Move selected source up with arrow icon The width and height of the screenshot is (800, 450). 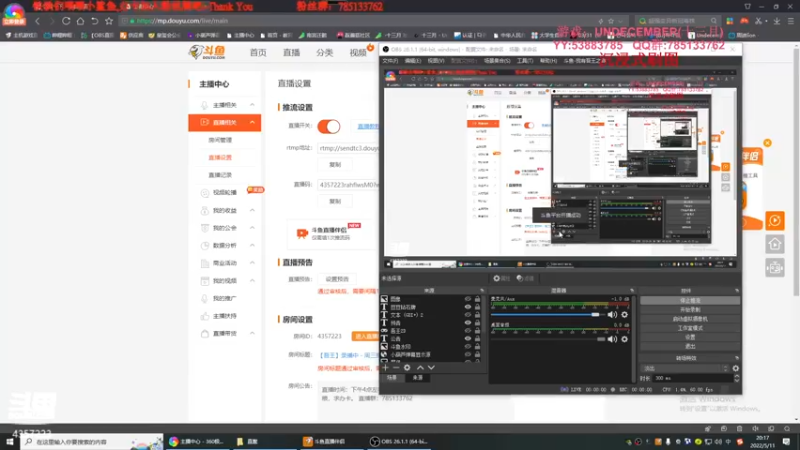coord(420,367)
